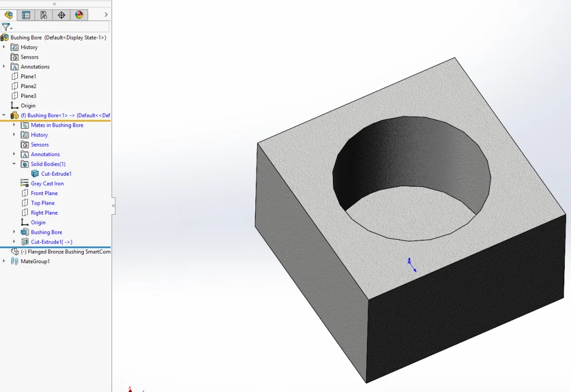Switch to the PropertyManager tab
Image resolution: width=571 pixels, height=392 pixels.
click(x=26, y=14)
